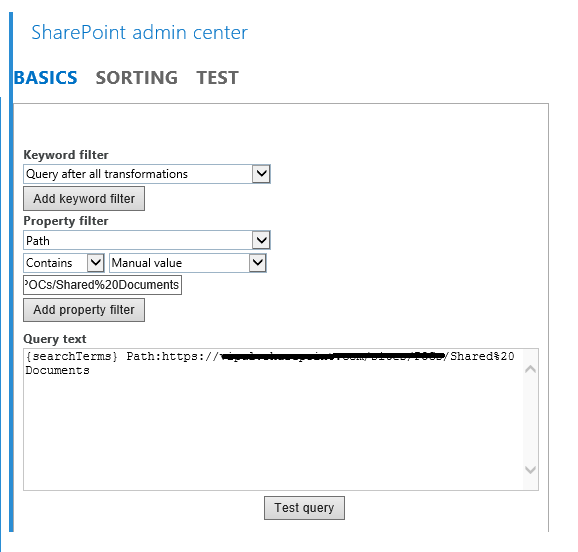Click the Query text scroll down arrow
Image resolution: width=578 pixels, height=552 pixels.
530,470
